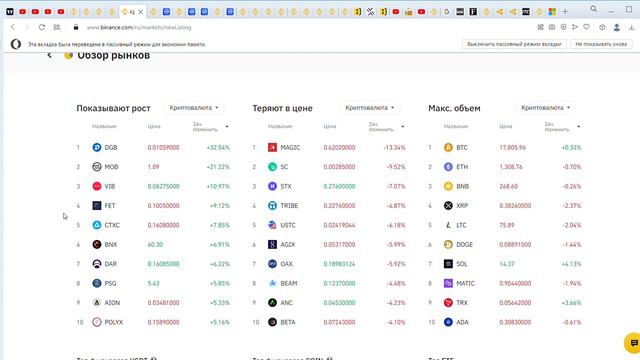Click the POLYX coin icon
Screen dimensions: 640x360
click(x=97, y=322)
